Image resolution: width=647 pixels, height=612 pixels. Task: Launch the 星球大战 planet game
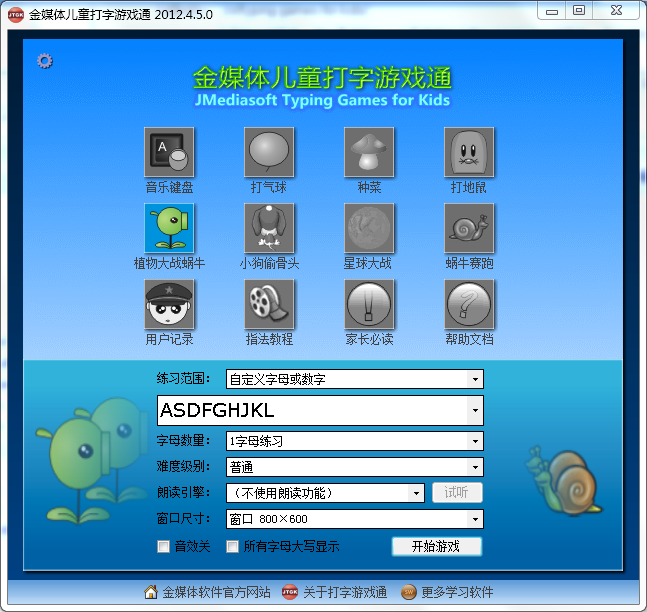click(x=369, y=228)
